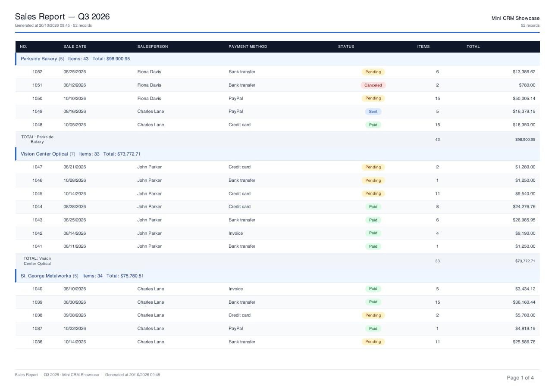Click Invoice payment method in order 1042
The image size is (555, 392).
tap(235, 233)
